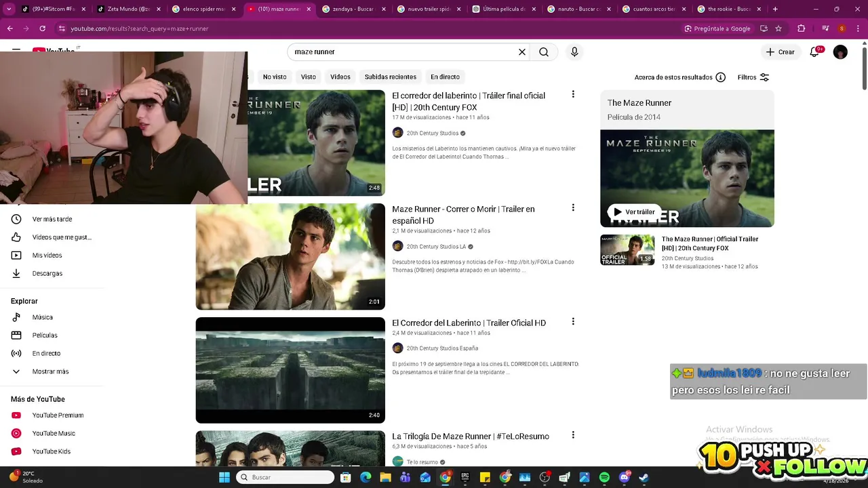Bookmark this page with the star
Viewport: 868px width, 488px height.
tap(778, 28)
